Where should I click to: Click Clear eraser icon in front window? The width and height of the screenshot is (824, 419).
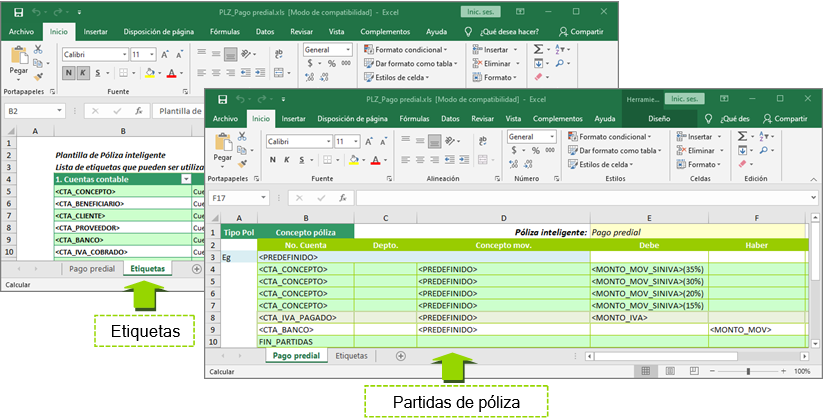click(x=741, y=164)
